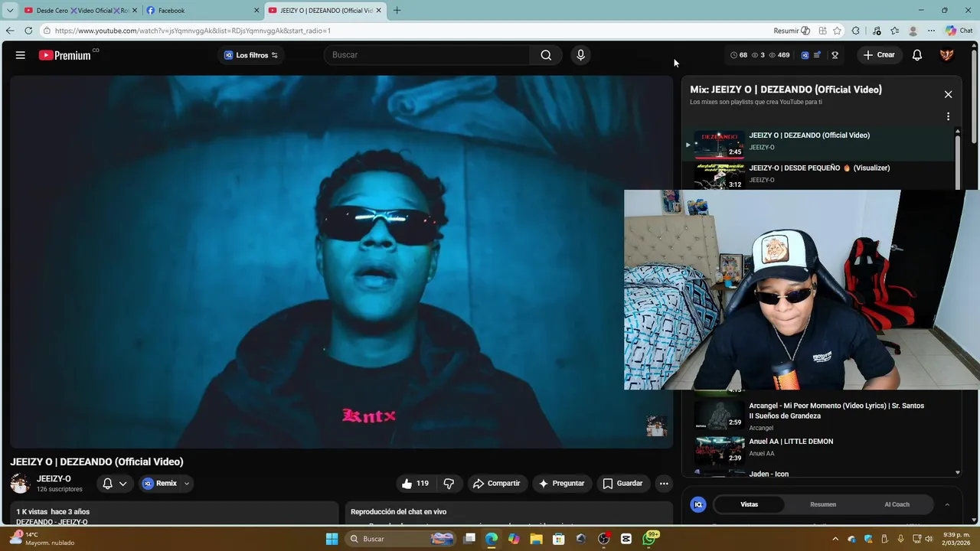Open JEEIZY-O channel avatar
Viewport: 980px width, 551px height.
[20, 484]
